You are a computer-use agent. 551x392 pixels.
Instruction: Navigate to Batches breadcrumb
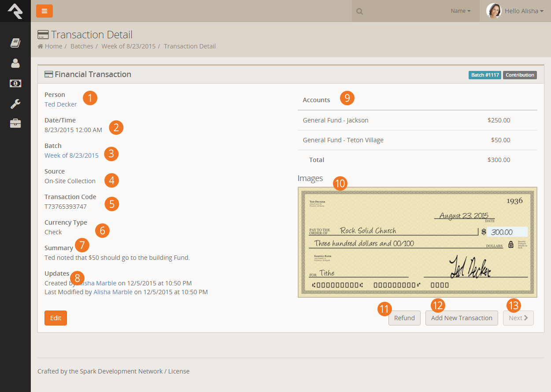point(82,46)
